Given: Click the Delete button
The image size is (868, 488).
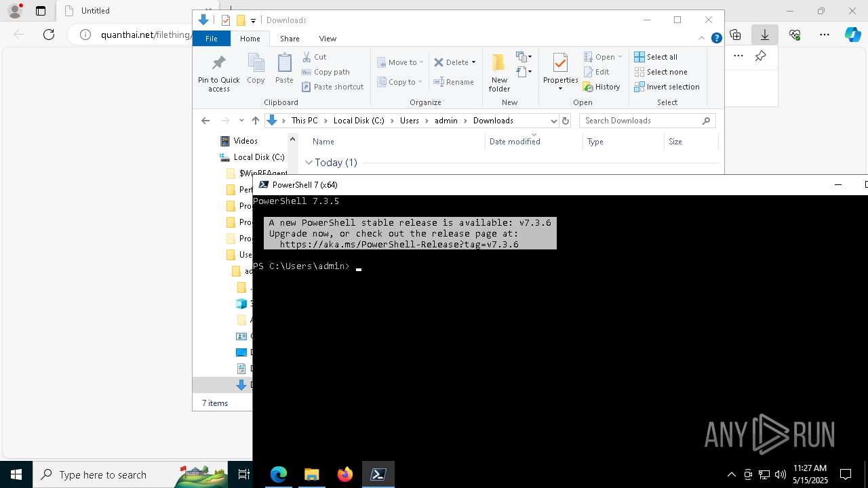Looking at the screenshot, I should [451, 62].
